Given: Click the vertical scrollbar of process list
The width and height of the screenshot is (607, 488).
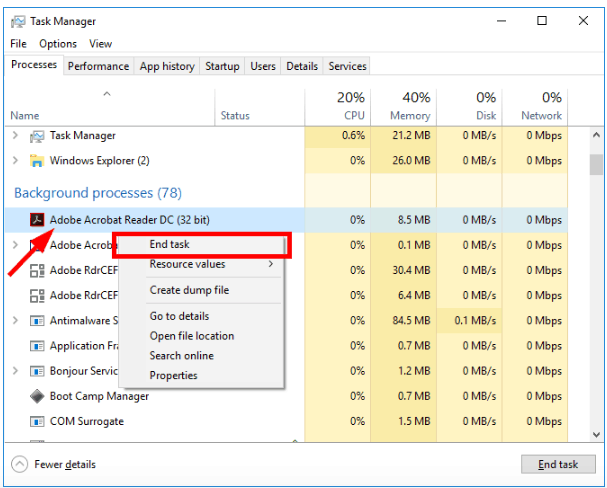Looking at the screenshot, I should click(x=596, y=164).
